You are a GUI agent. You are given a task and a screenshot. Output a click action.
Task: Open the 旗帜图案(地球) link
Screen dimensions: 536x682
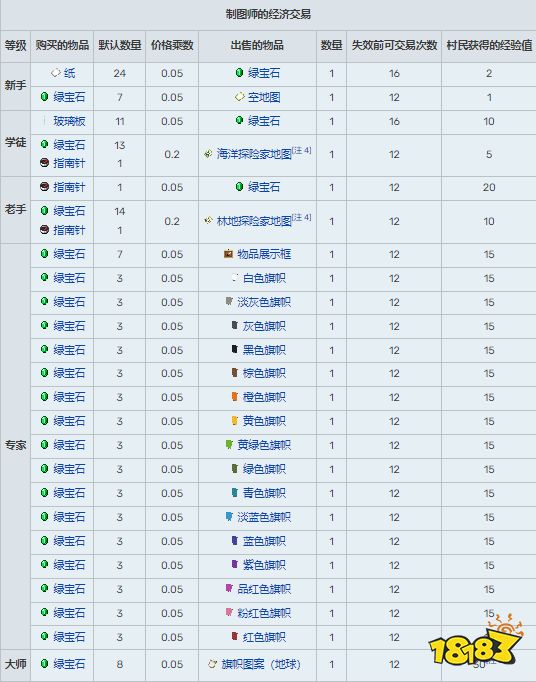(261, 664)
